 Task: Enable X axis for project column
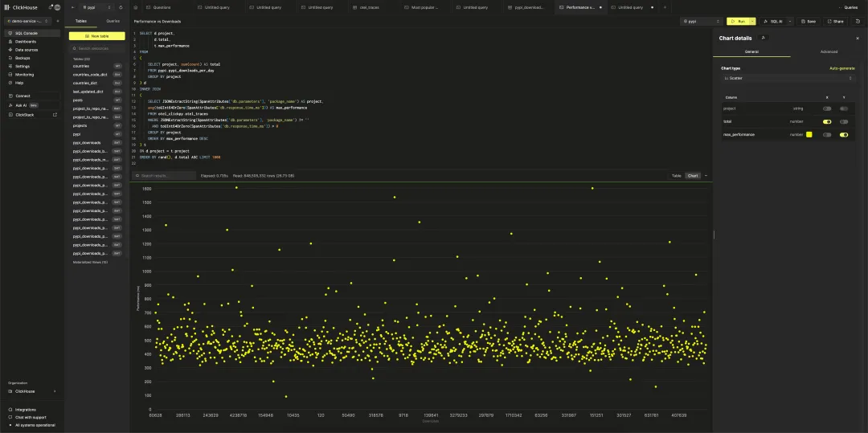point(827,108)
